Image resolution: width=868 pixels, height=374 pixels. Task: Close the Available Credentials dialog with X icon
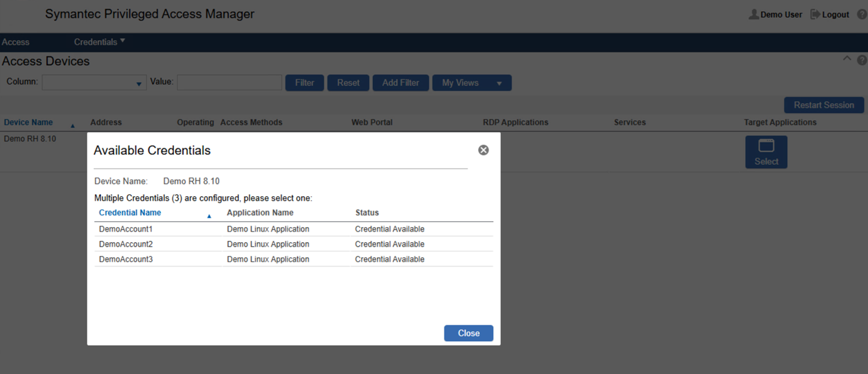(x=483, y=150)
